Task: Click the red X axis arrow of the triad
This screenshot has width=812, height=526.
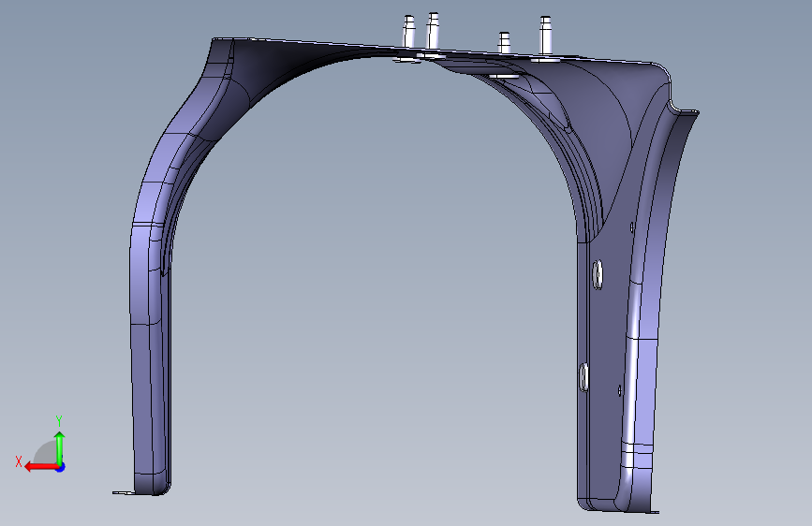Action: [41, 467]
